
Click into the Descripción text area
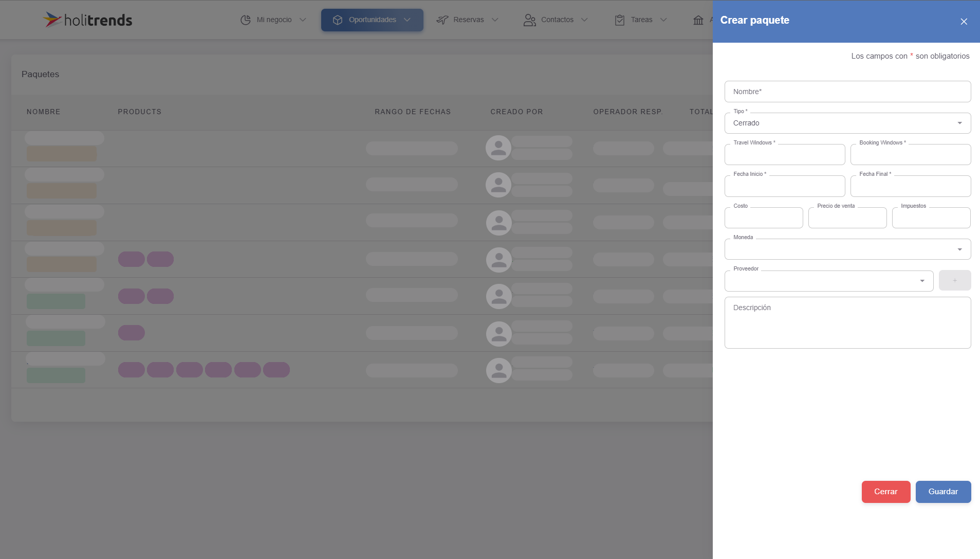tap(847, 322)
